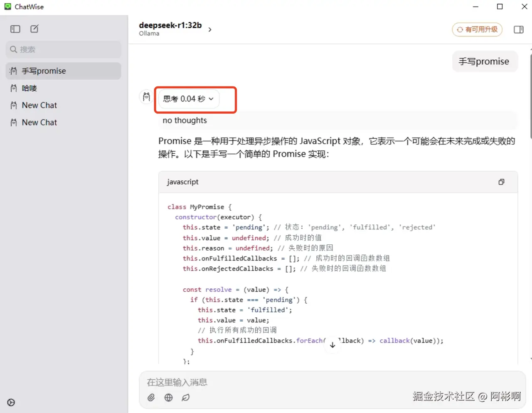Click the conversation vertical scrollbar
This screenshot has width=532, height=413.
tap(531, 96)
